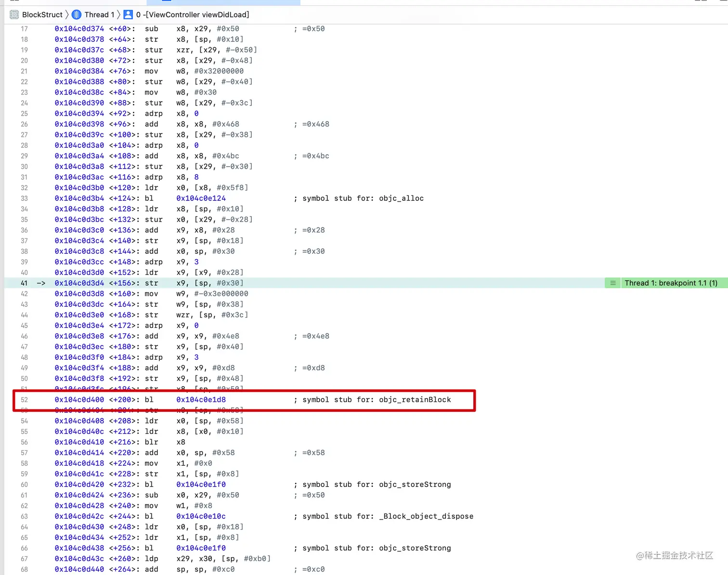Click the icon in the top-right corner
Image resolution: width=728 pixels, height=575 pixels.
[722, 2]
